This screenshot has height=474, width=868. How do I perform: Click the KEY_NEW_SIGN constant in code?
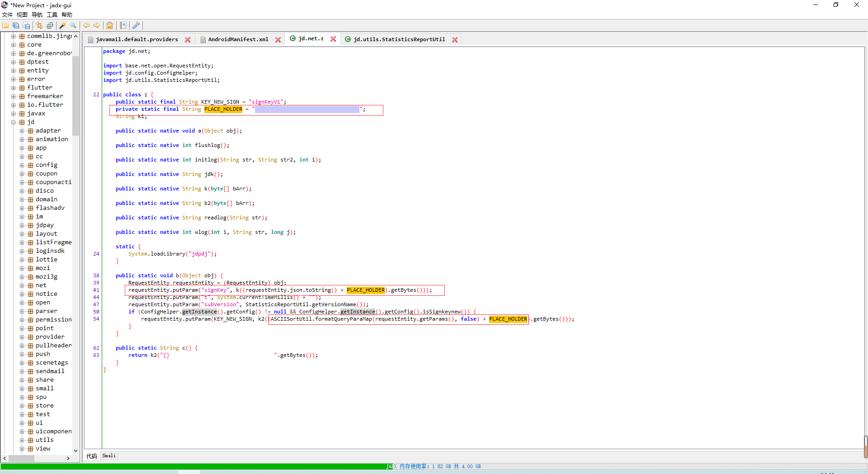(220, 102)
